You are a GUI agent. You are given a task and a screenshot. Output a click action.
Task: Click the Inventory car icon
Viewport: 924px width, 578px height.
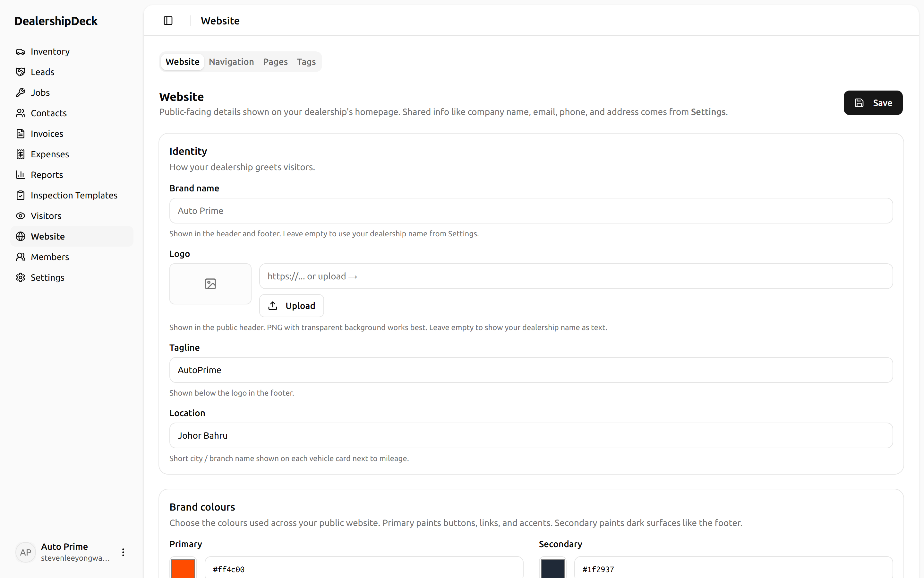click(21, 52)
